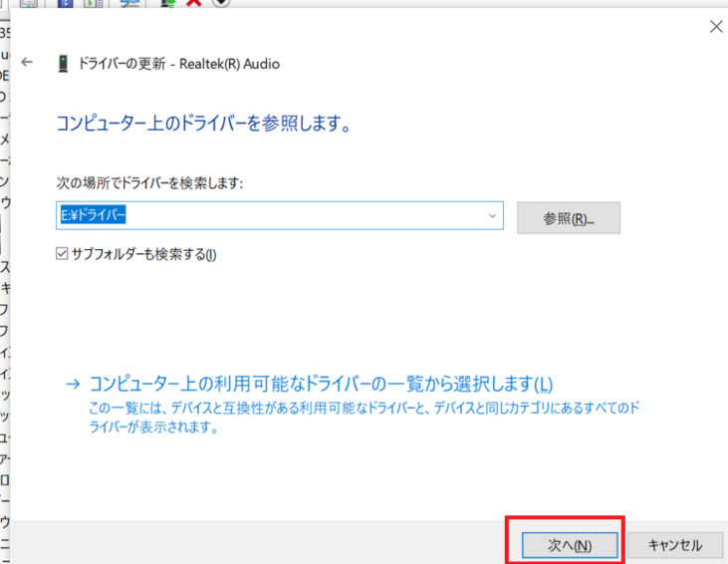
Task: Click the 次の場所でドライバーを検索します label
Action: click(150, 183)
